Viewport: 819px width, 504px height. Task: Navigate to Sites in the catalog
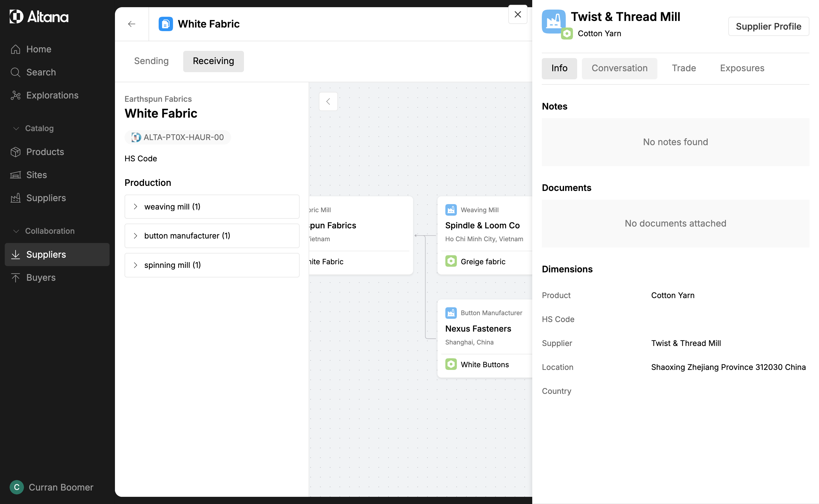36,175
